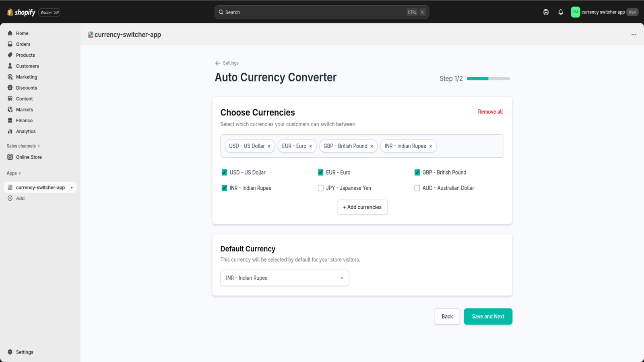The image size is (644, 362).
Task: Open Home from the sidebar
Action: [22, 33]
